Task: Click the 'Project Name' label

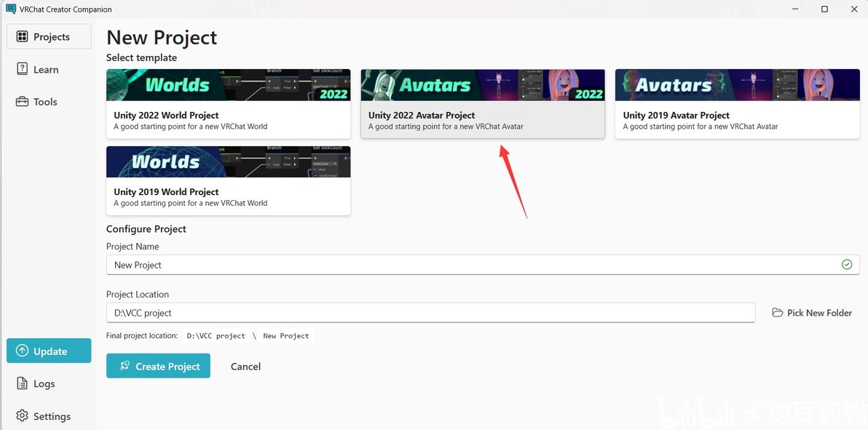Action: coord(133,246)
